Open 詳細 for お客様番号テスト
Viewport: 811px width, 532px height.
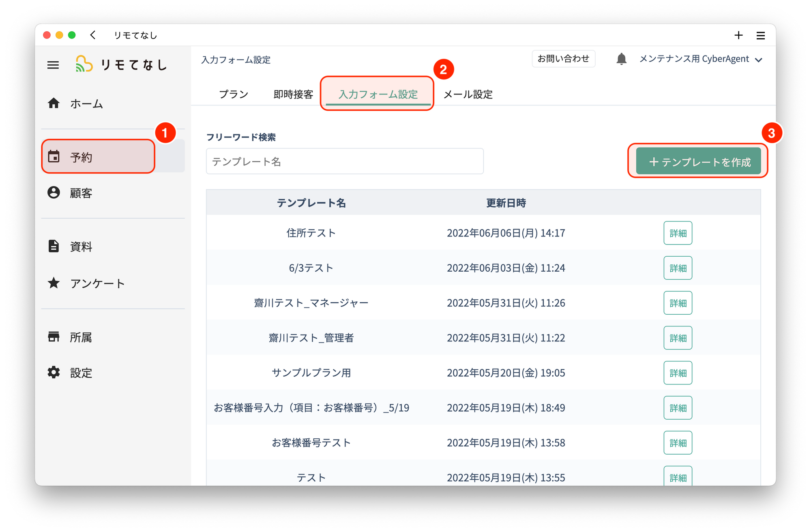[x=678, y=442]
